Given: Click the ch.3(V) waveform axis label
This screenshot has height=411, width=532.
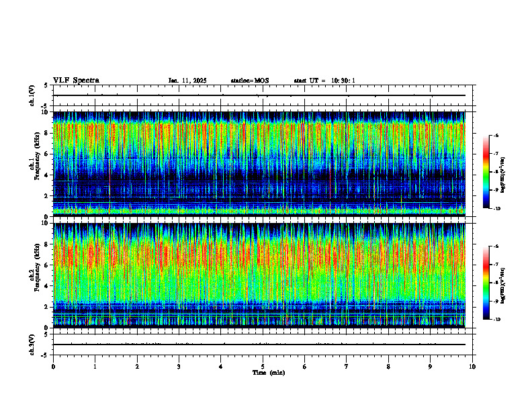Looking at the screenshot, I should 32,345.
